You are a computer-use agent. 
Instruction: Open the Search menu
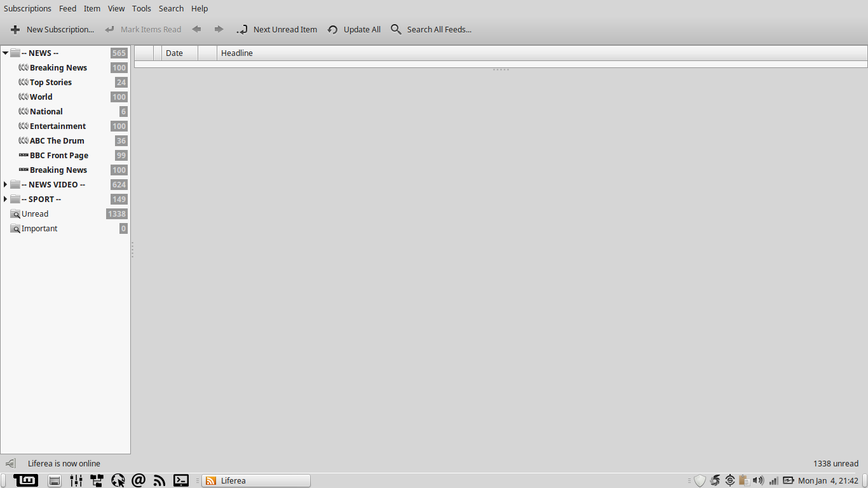pyautogui.click(x=171, y=8)
